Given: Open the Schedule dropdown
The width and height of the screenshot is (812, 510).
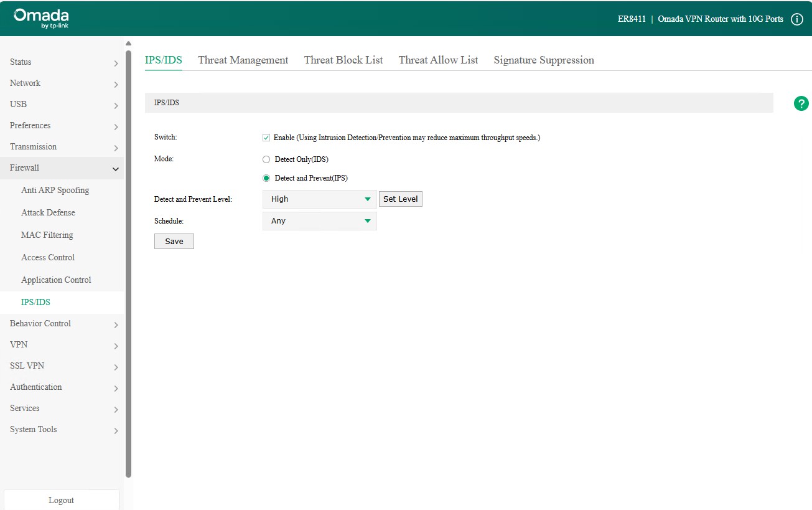Looking at the screenshot, I should point(319,221).
